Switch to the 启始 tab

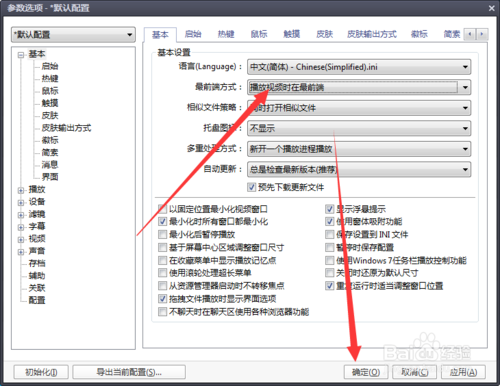click(x=193, y=34)
